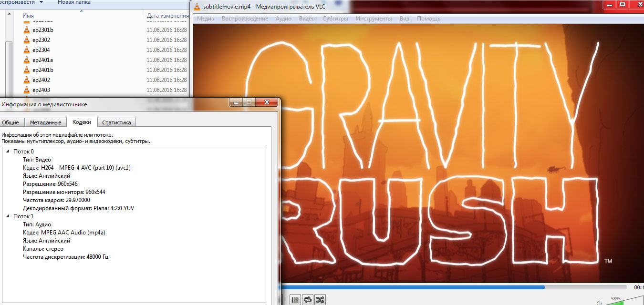This screenshot has height=305, width=644.
Task: Select the 'Тип: Аудио' row
Action: 37,224
